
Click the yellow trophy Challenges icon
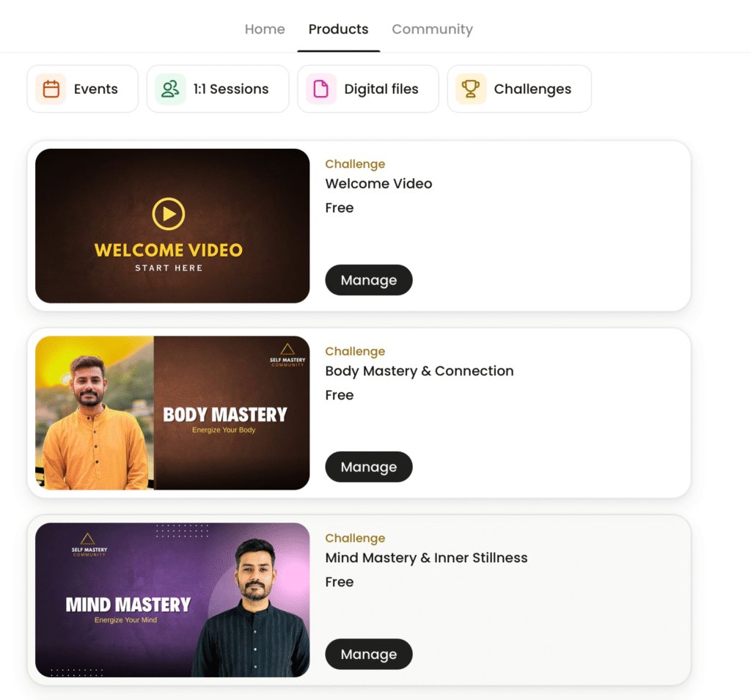pos(471,89)
